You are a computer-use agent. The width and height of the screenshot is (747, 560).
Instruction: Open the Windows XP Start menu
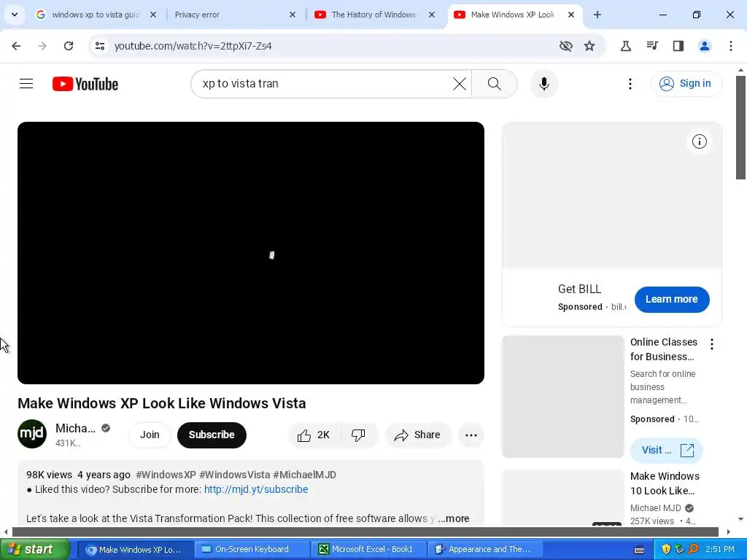pos(34,550)
